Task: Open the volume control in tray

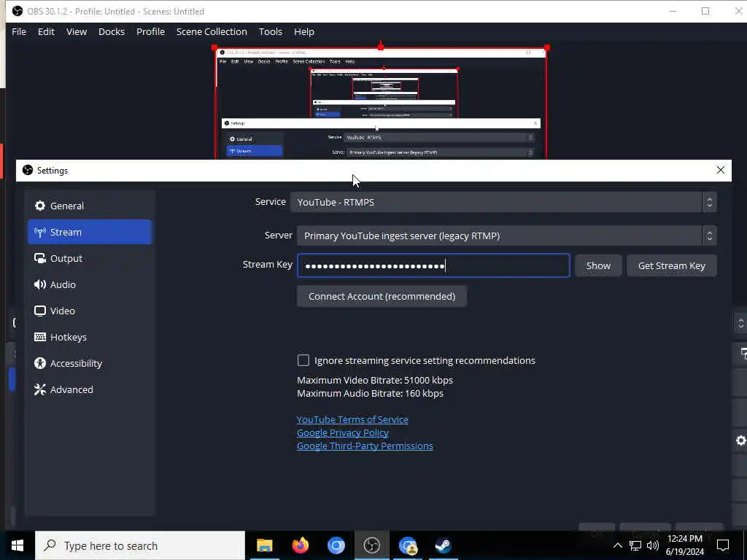Action: (653, 545)
